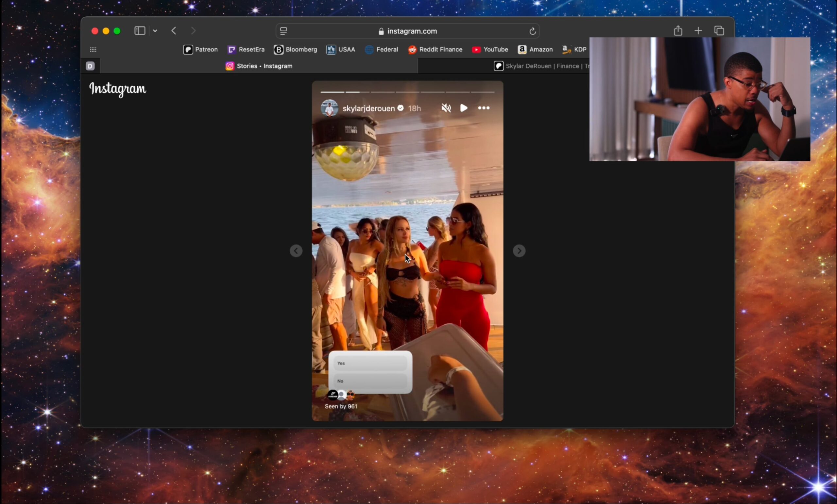This screenshot has width=837, height=504.
Task: Click the 18h story timestamp
Action: 415,108
